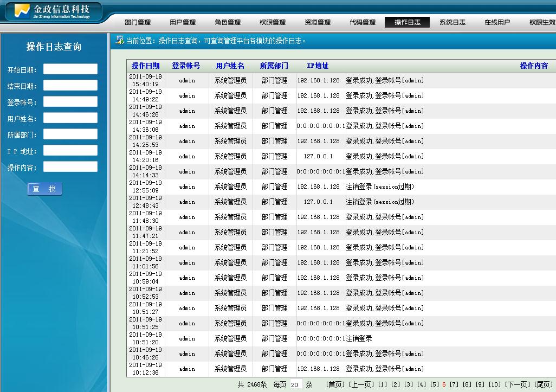
Task: Jump to page [10]
Action: click(x=495, y=384)
